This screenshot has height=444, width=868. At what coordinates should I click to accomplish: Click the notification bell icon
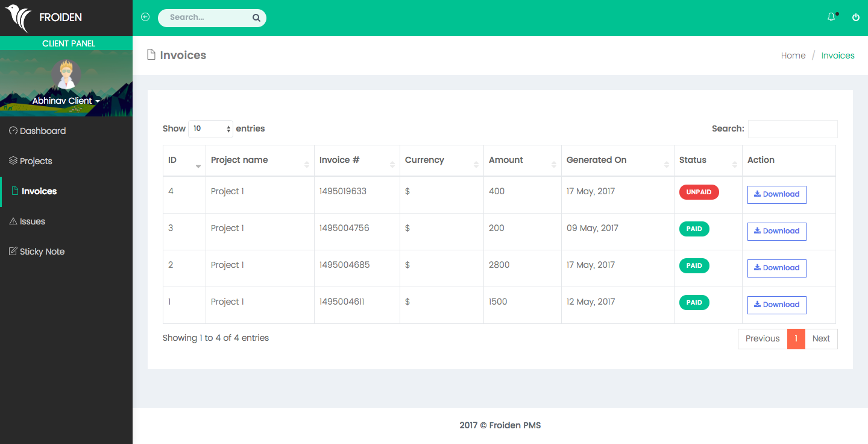[831, 17]
